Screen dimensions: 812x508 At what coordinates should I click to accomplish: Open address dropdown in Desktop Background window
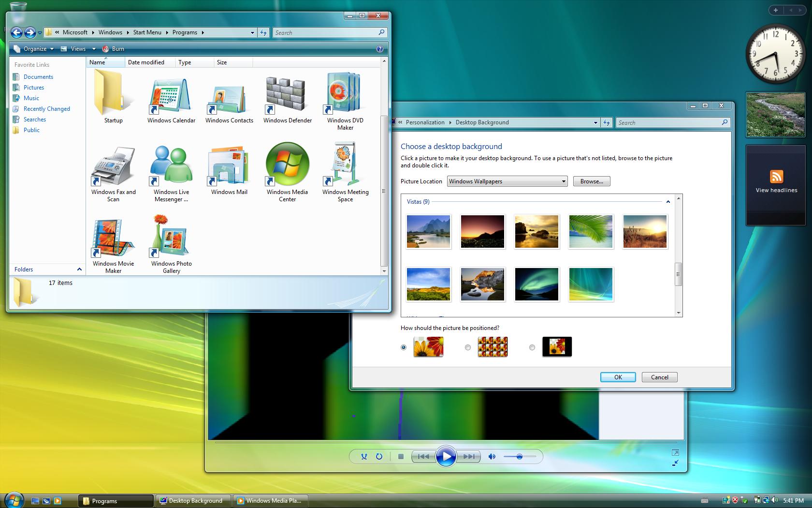click(595, 122)
